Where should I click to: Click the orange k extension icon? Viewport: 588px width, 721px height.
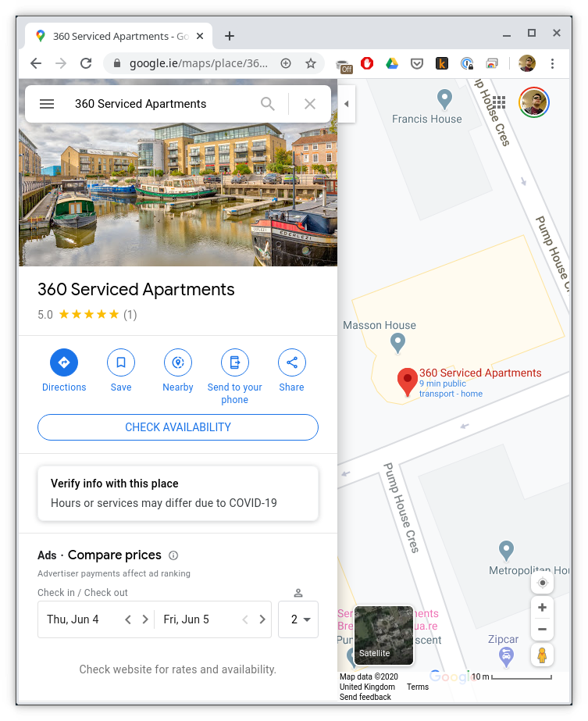442,63
